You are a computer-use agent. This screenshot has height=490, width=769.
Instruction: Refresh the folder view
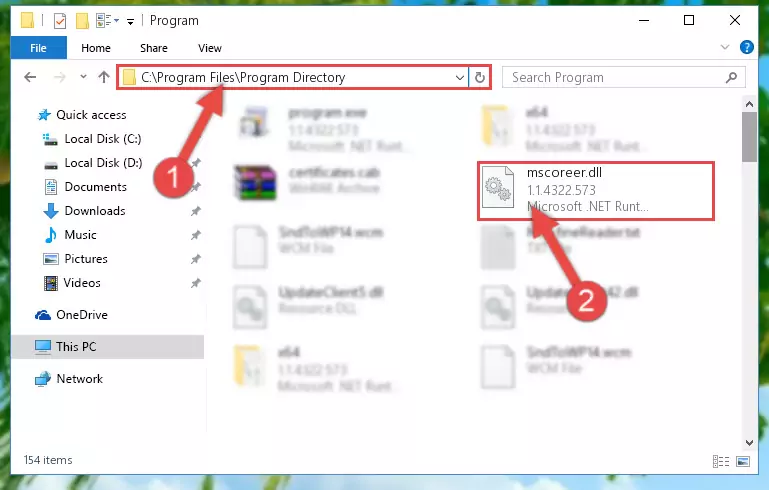[x=480, y=77]
